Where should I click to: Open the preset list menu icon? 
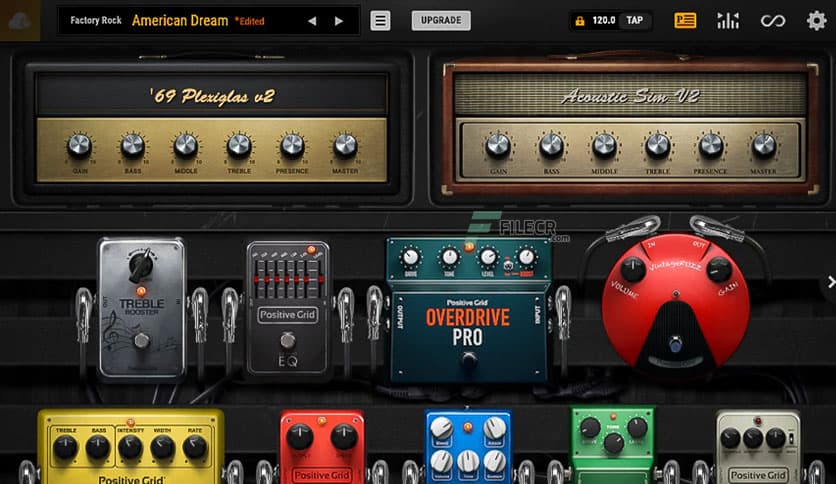[x=380, y=21]
